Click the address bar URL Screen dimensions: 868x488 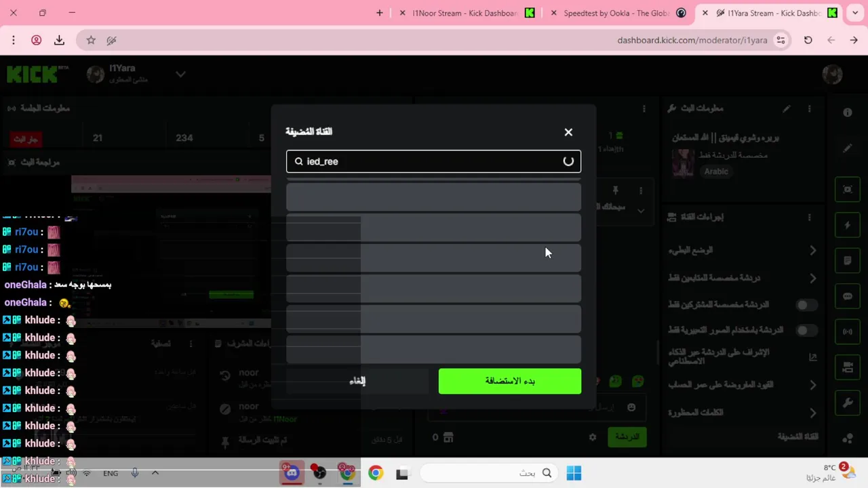click(x=692, y=40)
